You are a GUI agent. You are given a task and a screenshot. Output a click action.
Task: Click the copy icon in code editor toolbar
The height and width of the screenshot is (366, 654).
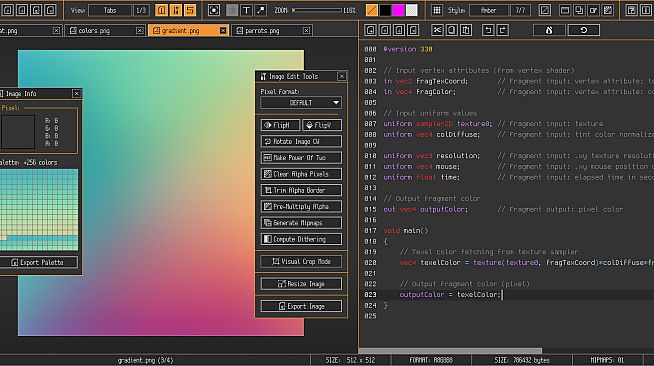tap(451, 30)
